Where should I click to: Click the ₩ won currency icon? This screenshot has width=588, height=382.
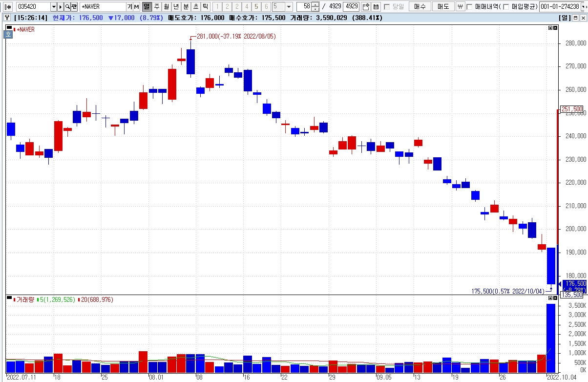tap(460, 7)
